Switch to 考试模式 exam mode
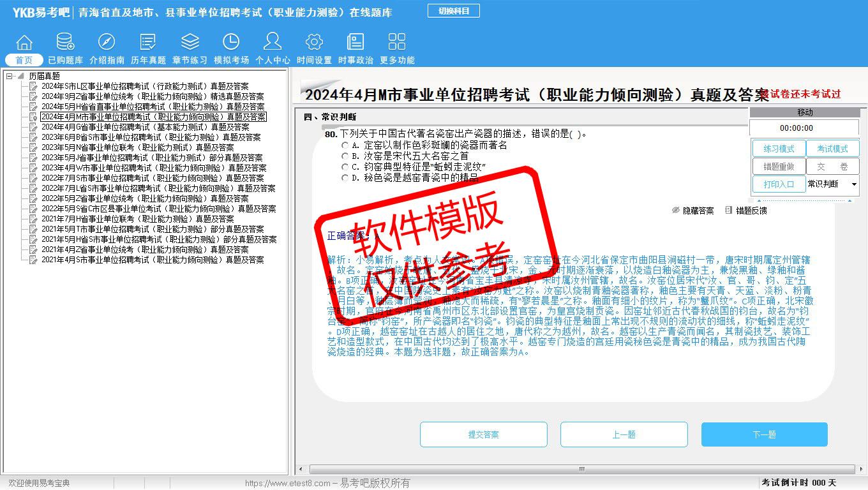 pyautogui.click(x=832, y=149)
